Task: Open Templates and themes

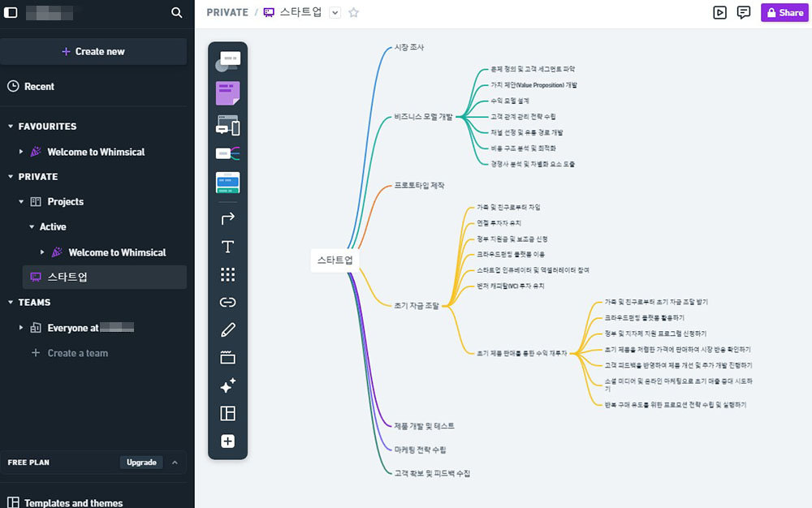Action: click(73, 502)
